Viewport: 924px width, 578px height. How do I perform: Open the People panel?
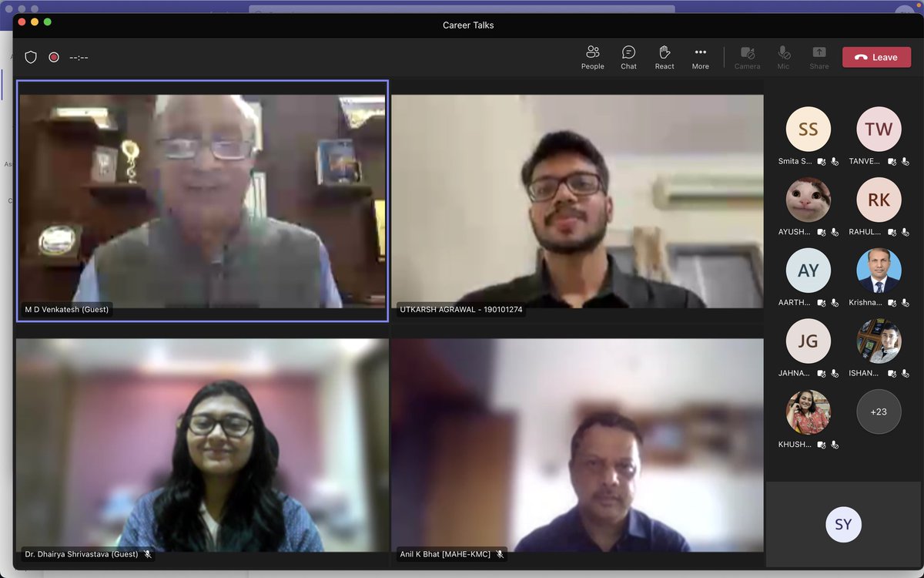(x=592, y=58)
